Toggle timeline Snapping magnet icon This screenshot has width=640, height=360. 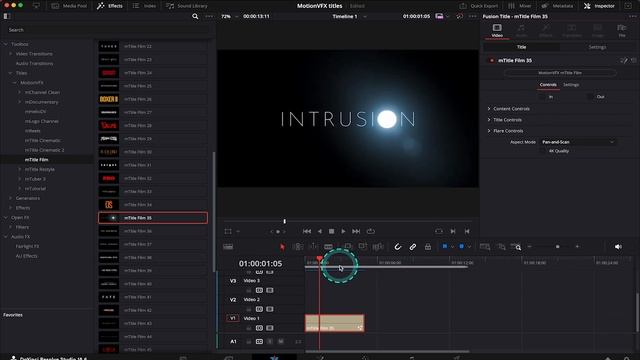coord(398,247)
